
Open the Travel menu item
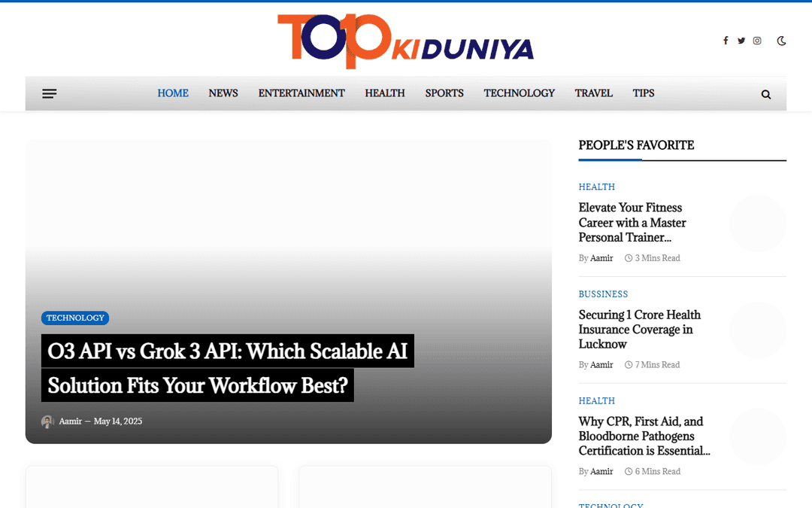point(593,93)
